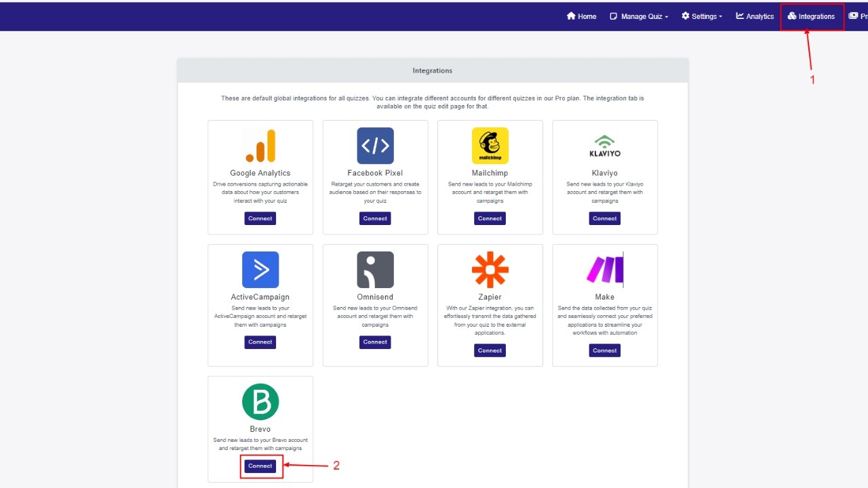Connect the Mailchimp integration
The width and height of the screenshot is (868, 488).
click(490, 218)
